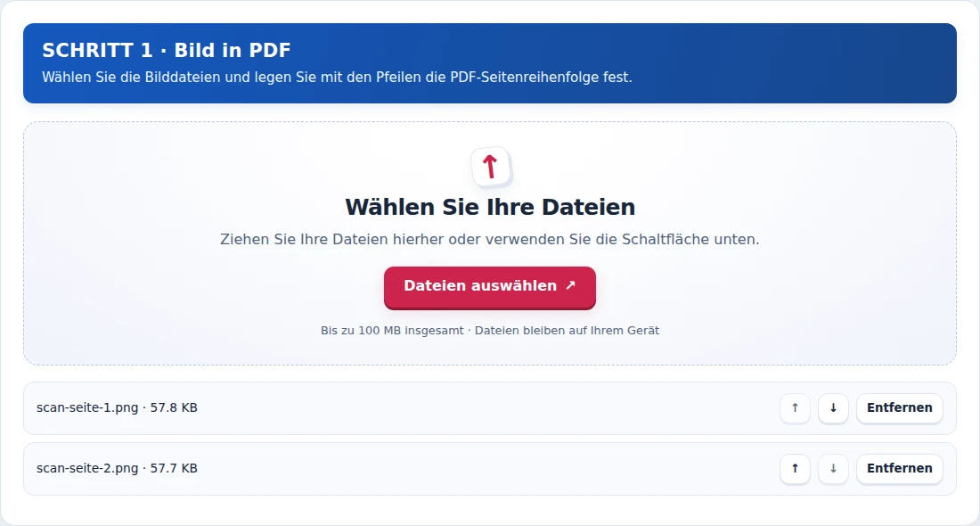
Task: Select the scan-seite-2.png · 57.7 KB text
Action: click(x=117, y=468)
